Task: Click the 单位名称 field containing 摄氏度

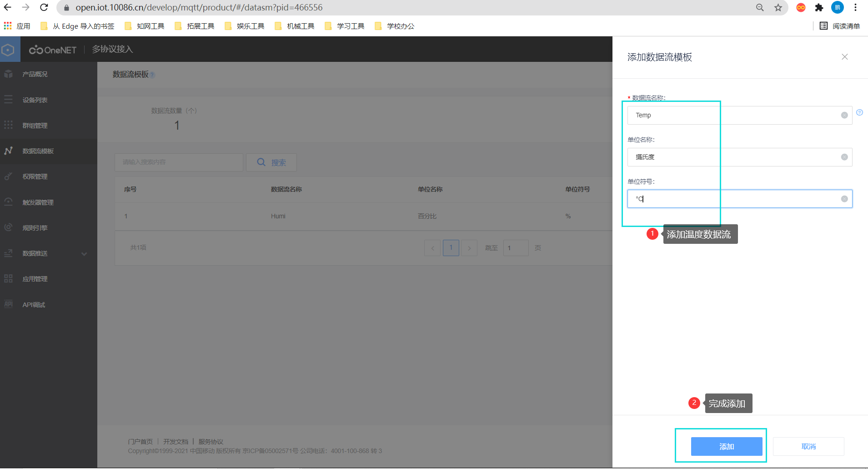Action: [740, 157]
